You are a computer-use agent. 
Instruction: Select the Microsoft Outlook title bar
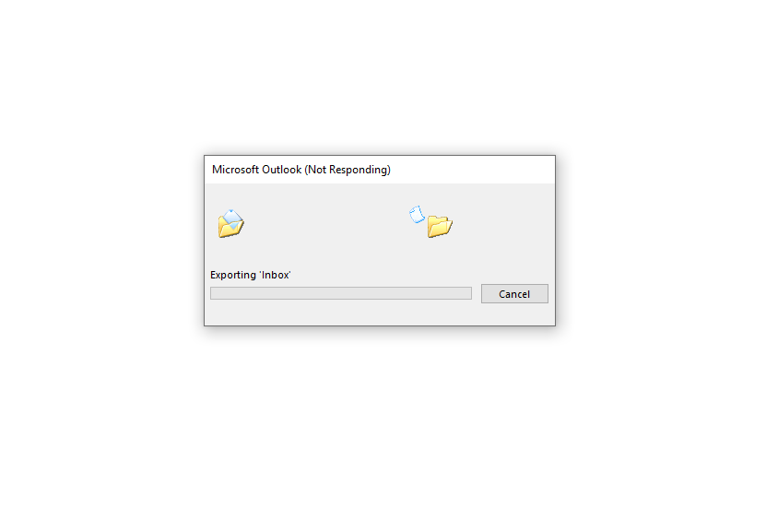point(380,170)
